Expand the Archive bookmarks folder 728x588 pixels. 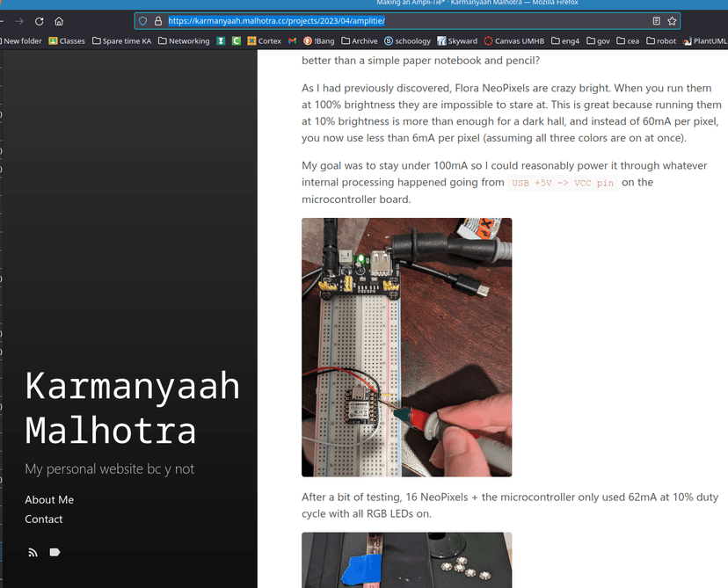[360, 40]
